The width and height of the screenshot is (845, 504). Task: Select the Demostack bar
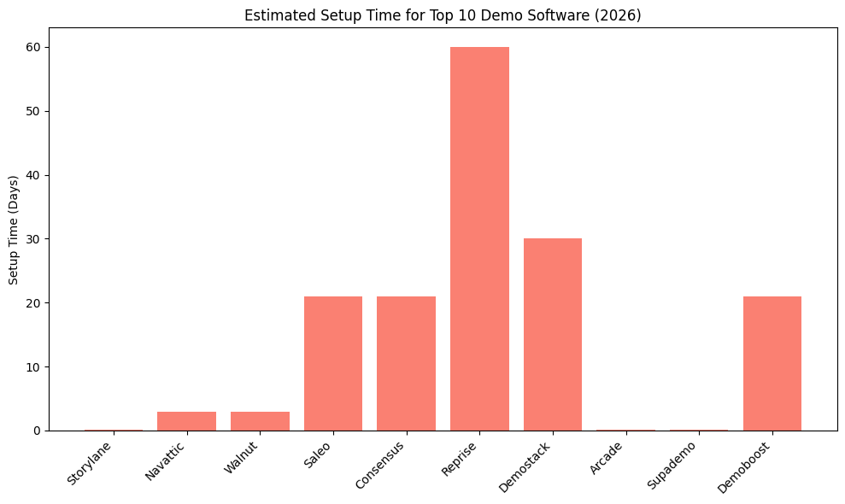pyautogui.click(x=551, y=333)
